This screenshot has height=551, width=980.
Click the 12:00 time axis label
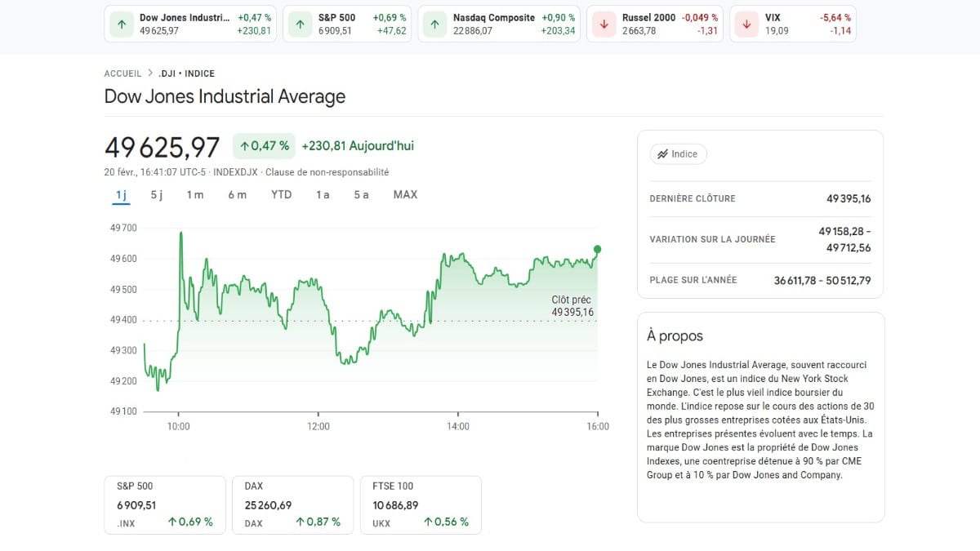click(318, 426)
